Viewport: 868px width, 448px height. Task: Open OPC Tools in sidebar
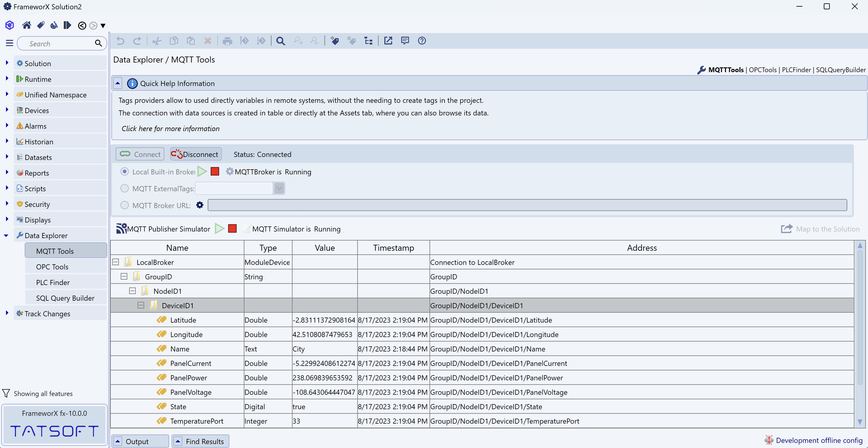[66, 267]
